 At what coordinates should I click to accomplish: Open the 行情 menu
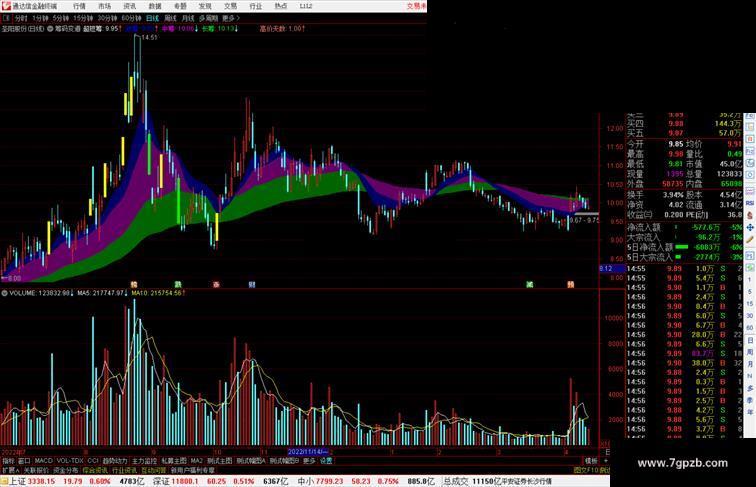point(79,6)
